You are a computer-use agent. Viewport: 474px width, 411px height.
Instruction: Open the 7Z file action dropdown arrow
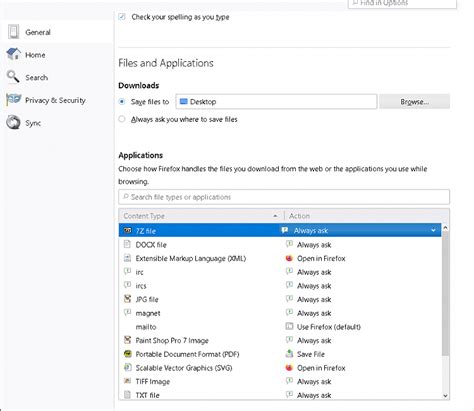point(433,230)
